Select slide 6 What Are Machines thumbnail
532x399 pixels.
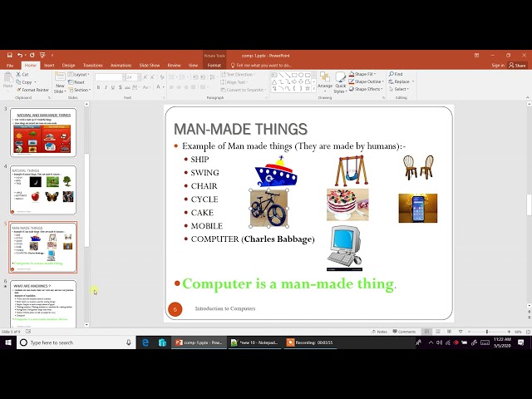click(42, 303)
